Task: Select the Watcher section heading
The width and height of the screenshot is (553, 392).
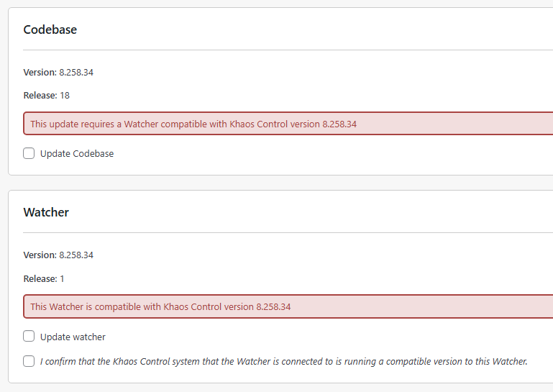Action: (46, 212)
